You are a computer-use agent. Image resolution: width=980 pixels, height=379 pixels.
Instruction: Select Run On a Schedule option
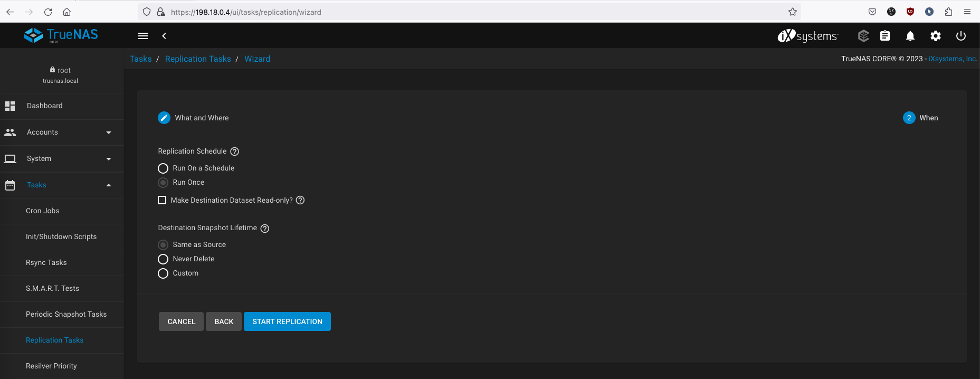(x=163, y=168)
